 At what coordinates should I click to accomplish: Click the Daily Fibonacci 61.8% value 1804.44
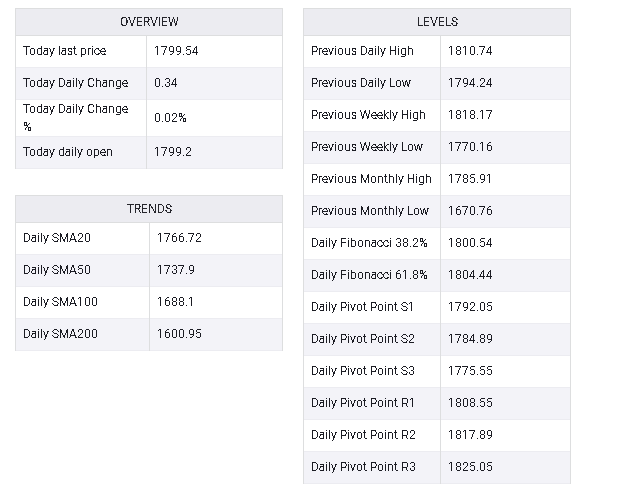pos(470,275)
